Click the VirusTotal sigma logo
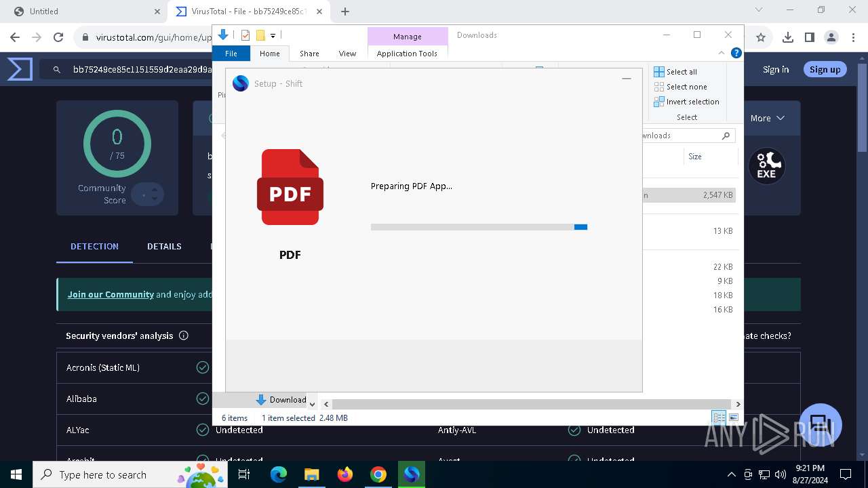The image size is (868, 488). click(20, 69)
